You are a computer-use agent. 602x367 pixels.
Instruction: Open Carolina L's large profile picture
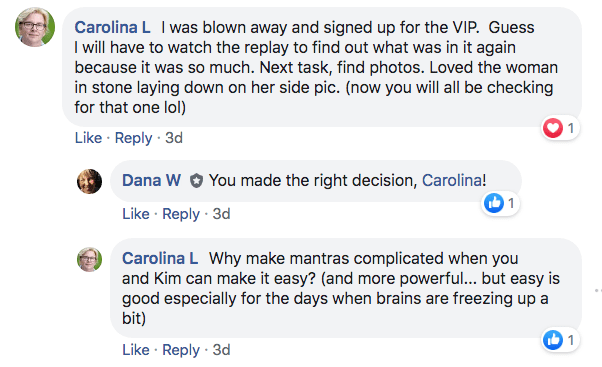35,27
